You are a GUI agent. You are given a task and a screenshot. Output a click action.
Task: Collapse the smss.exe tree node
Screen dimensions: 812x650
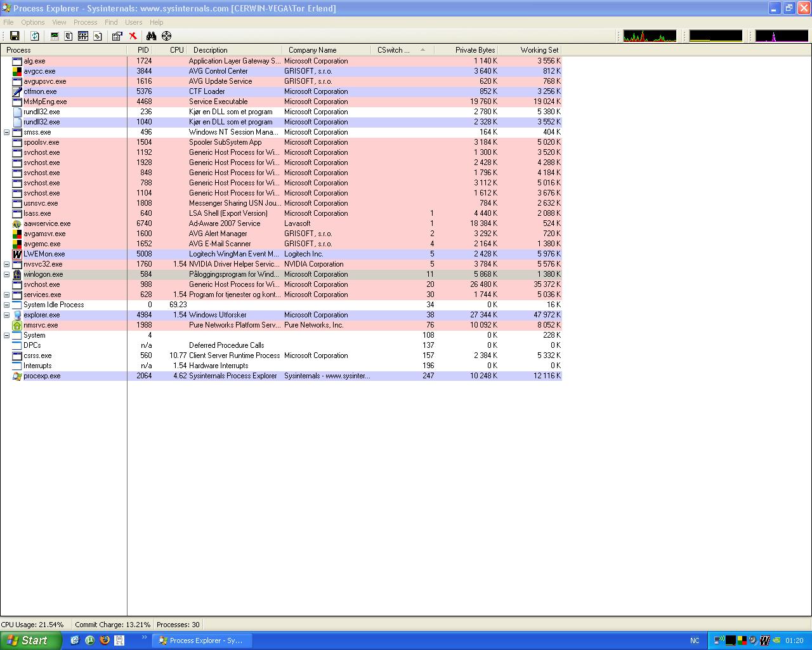pos(6,132)
